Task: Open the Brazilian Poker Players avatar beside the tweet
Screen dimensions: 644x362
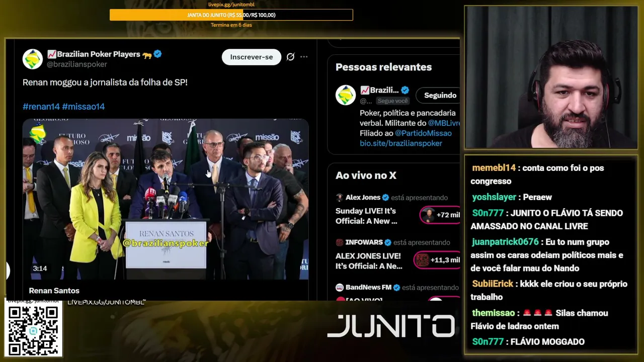Action: [x=33, y=59]
